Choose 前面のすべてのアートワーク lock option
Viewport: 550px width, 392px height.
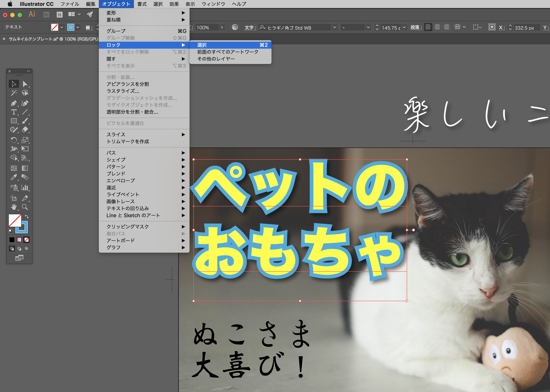pyautogui.click(x=231, y=52)
